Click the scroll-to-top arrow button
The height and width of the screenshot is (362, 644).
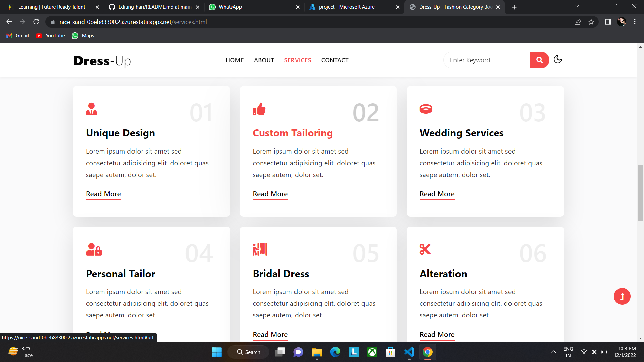point(622,296)
